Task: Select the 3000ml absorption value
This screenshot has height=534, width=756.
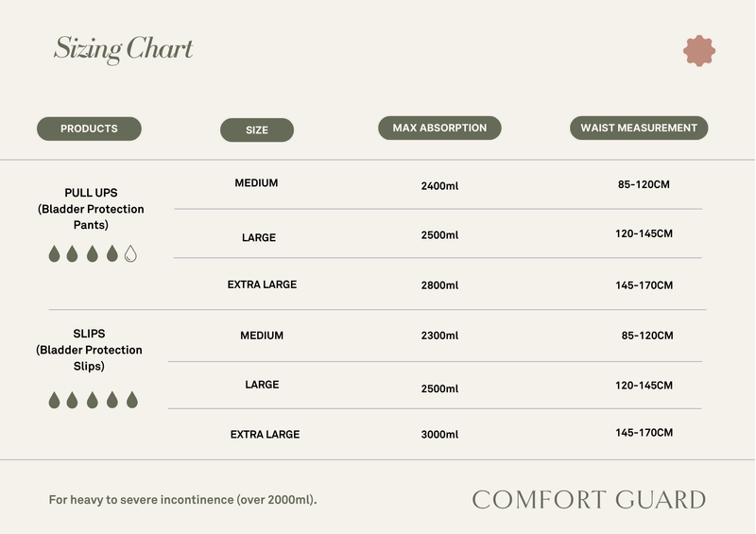Action: click(439, 435)
